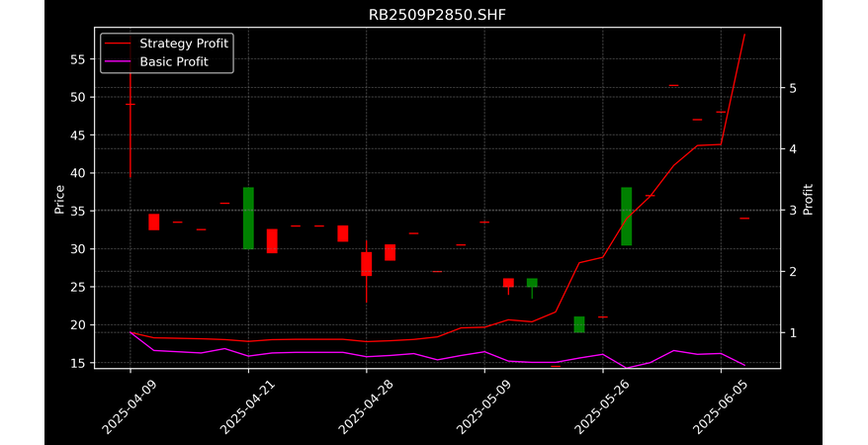Image resolution: width=868 pixels, height=445 pixels.
Task: Click the tall green candle right of 2025-05-26
Action: pos(626,217)
